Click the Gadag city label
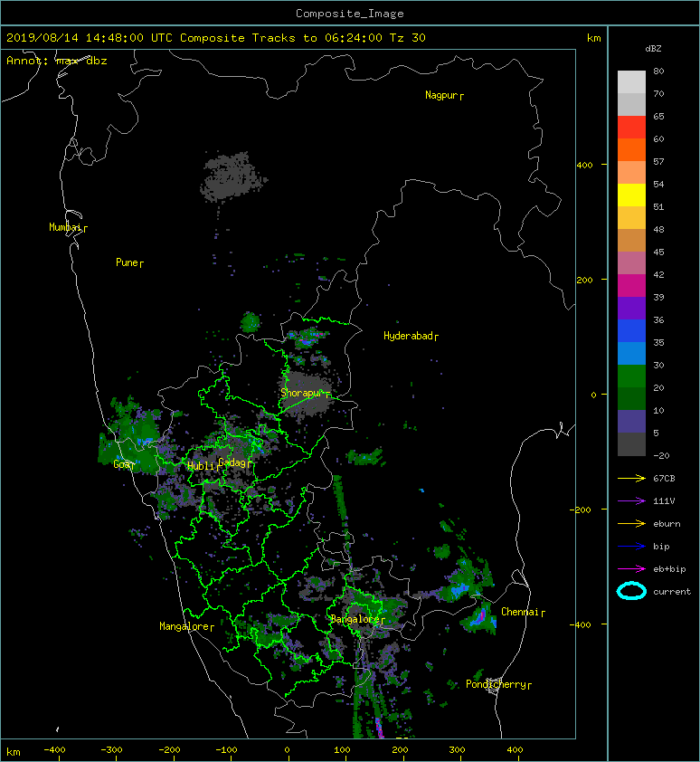Viewport: 700px width, 762px height. point(232,462)
